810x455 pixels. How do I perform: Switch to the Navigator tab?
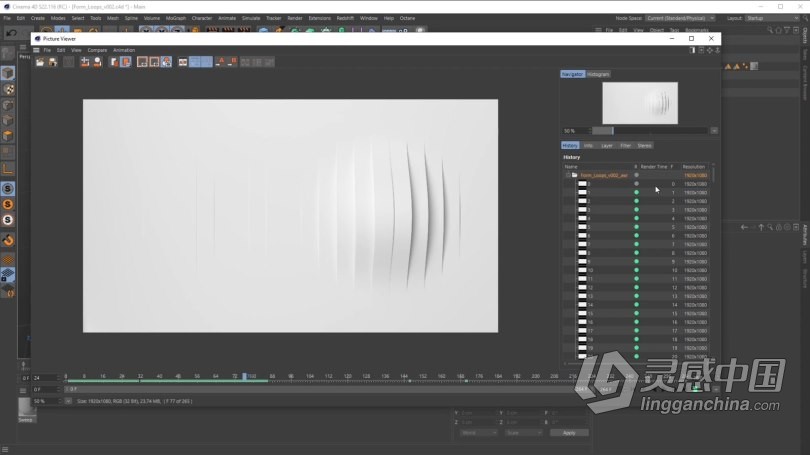click(x=572, y=74)
